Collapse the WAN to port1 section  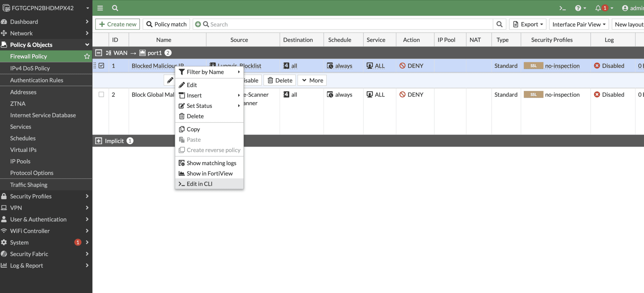point(99,53)
